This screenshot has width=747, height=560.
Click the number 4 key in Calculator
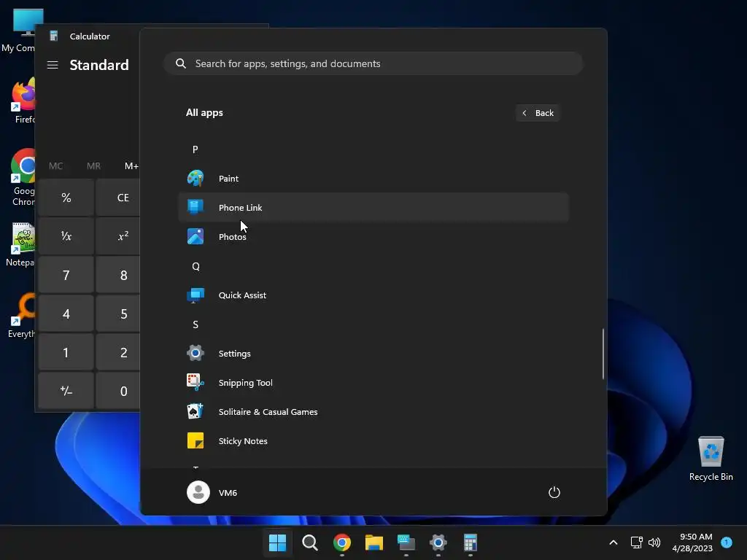(66, 314)
